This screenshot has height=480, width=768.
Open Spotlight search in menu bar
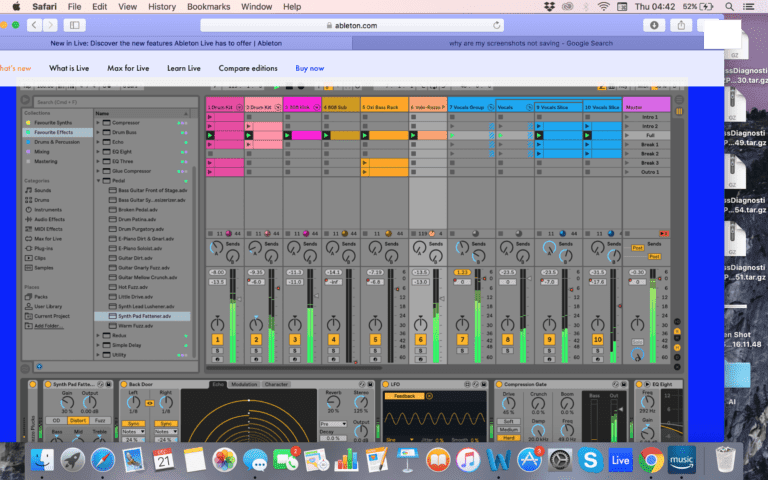click(x=729, y=7)
